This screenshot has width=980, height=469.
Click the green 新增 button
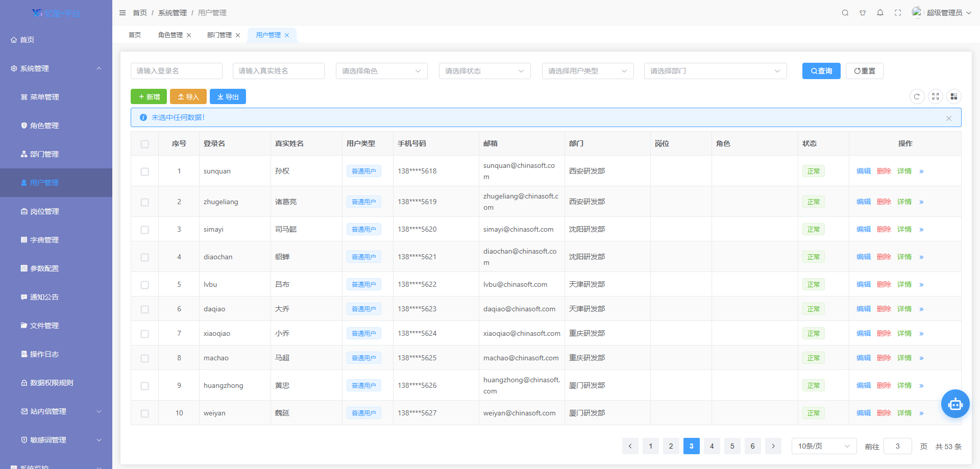[x=149, y=96]
